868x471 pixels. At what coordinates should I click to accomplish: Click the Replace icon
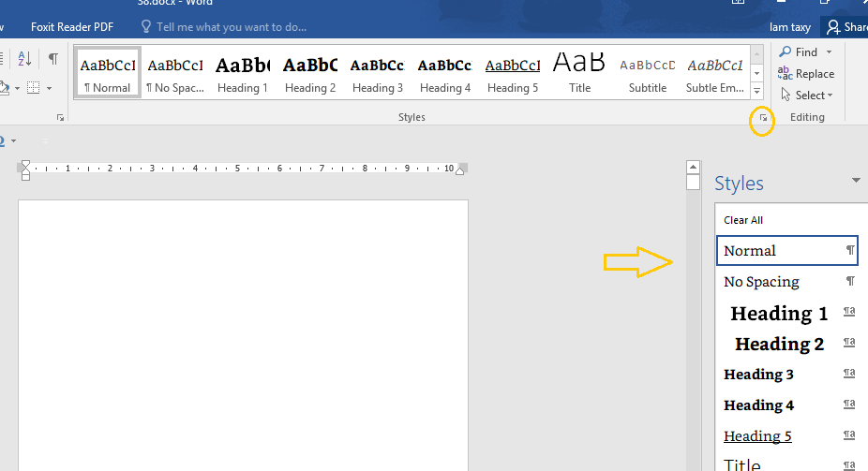785,73
